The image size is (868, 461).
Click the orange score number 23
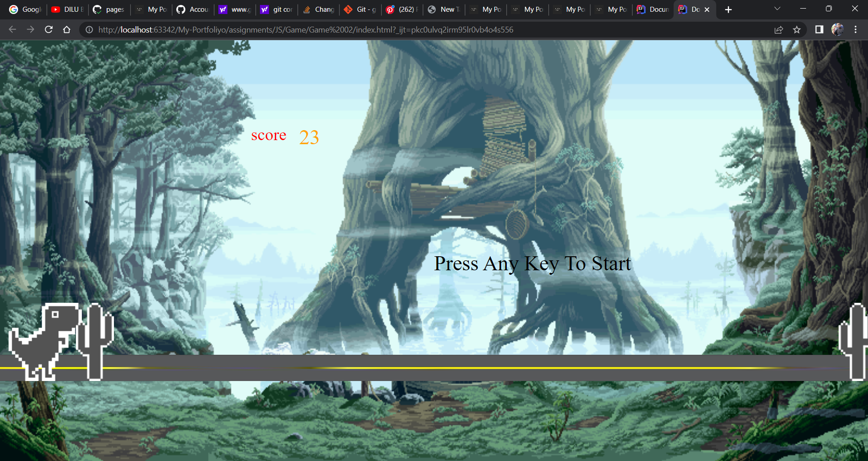pos(309,137)
